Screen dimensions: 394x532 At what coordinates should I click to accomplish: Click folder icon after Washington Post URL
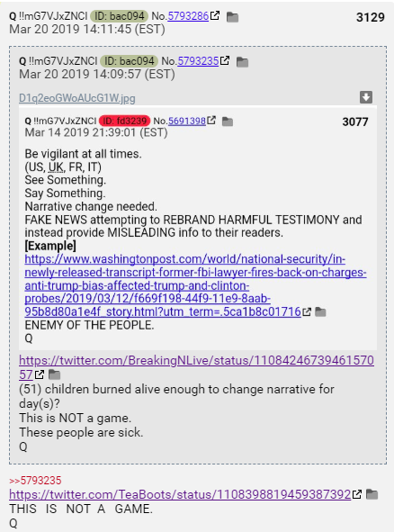[320, 311]
